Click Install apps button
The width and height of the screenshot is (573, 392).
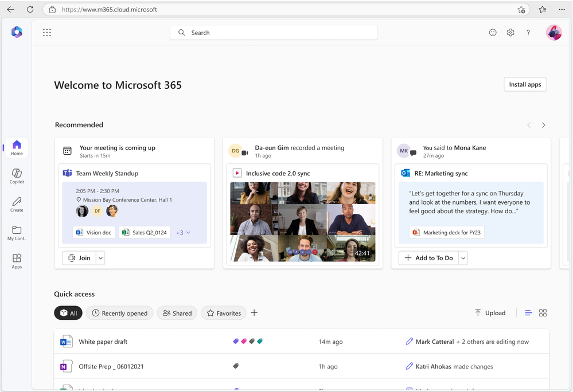525,84
